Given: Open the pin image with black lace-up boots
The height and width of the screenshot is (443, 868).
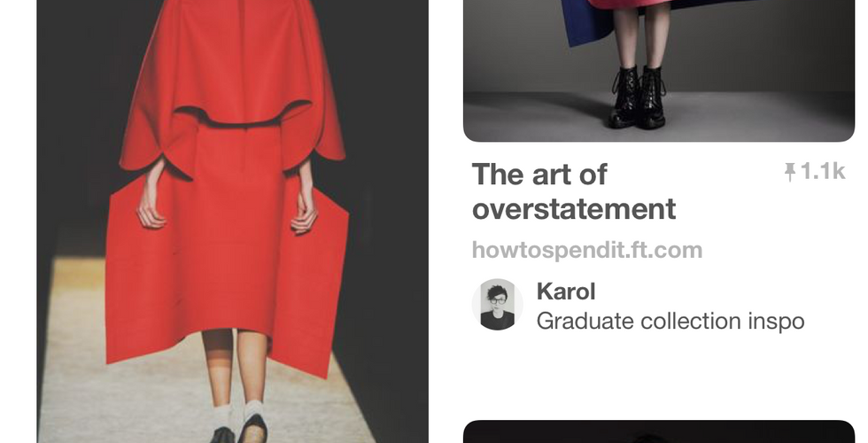Looking at the screenshot, I should tap(659, 71).
